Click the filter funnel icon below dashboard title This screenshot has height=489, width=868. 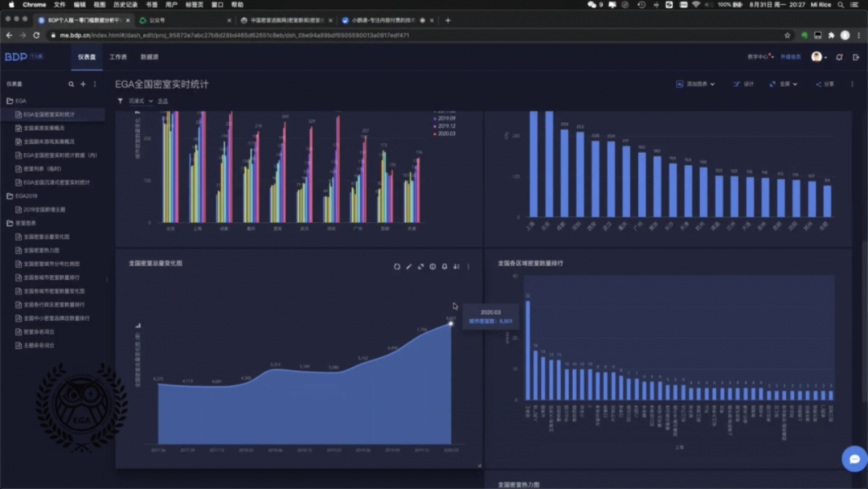(x=121, y=101)
